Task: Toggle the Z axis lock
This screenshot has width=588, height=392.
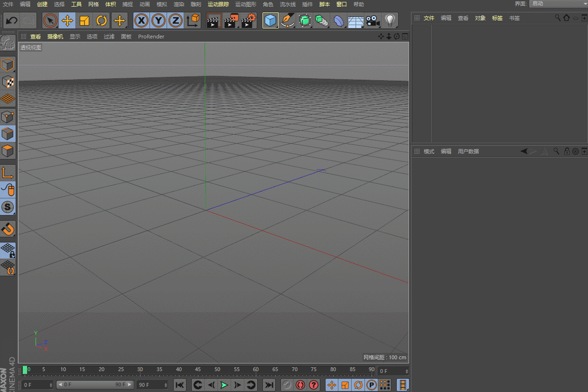Action: [176, 21]
